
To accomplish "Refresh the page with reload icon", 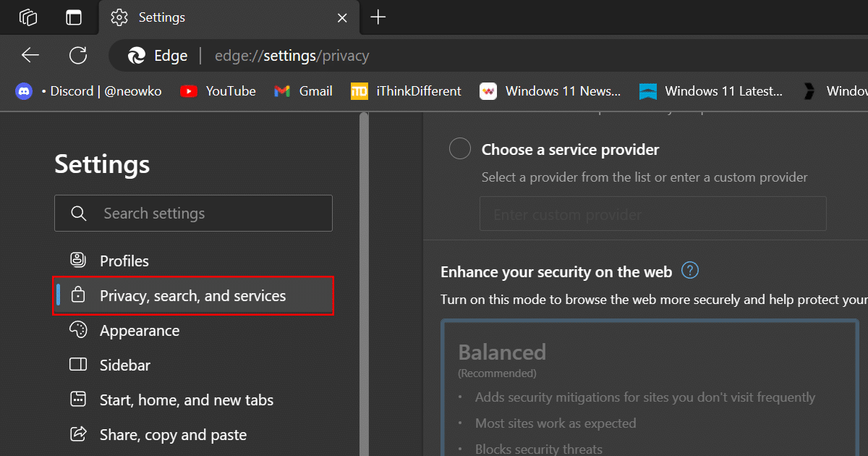I will (x=78, y=56).
